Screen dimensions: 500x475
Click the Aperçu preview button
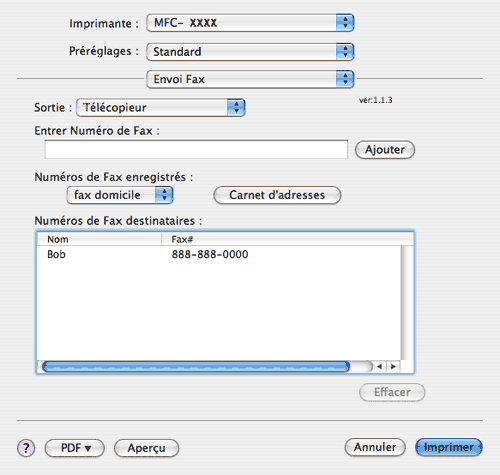146,448
